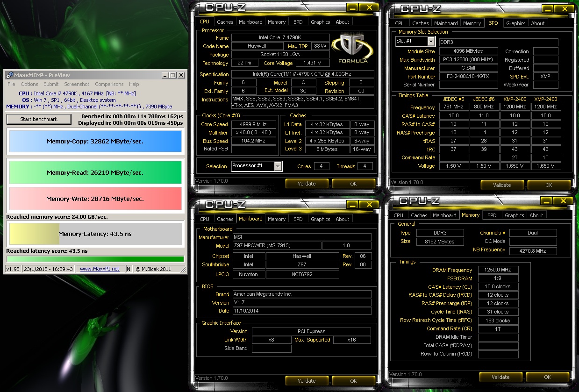This screenshot has height=392, width=579.
Task: Click the Memory-Read result bar
Action: pyautogui.click(x=95, y=172)
